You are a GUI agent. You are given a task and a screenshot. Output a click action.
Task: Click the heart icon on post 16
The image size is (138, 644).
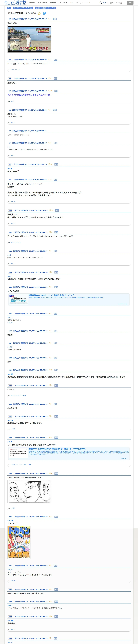(50, 331)
